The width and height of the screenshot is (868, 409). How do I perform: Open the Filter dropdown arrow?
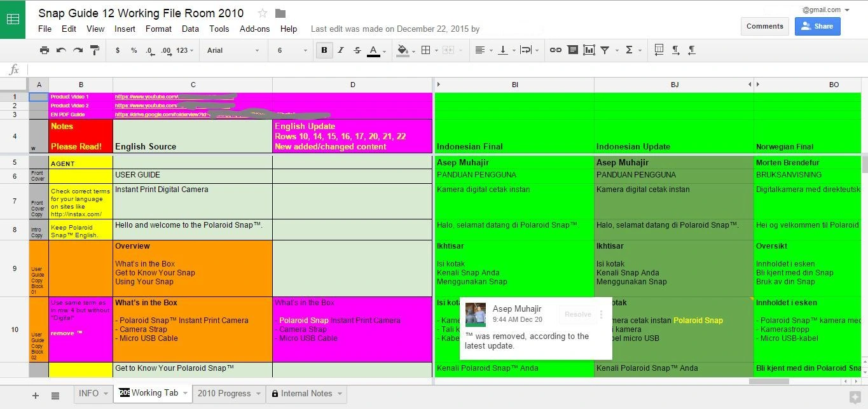(617, 51)
